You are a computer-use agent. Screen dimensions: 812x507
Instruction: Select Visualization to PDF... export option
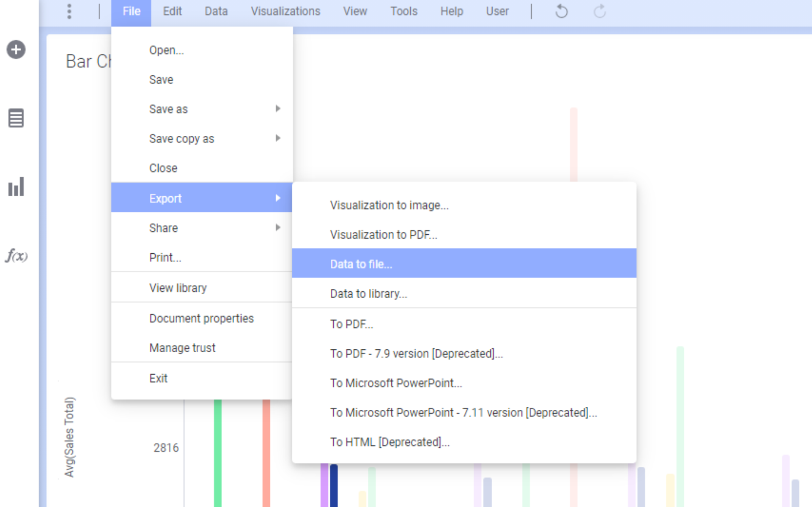[464, 235]
